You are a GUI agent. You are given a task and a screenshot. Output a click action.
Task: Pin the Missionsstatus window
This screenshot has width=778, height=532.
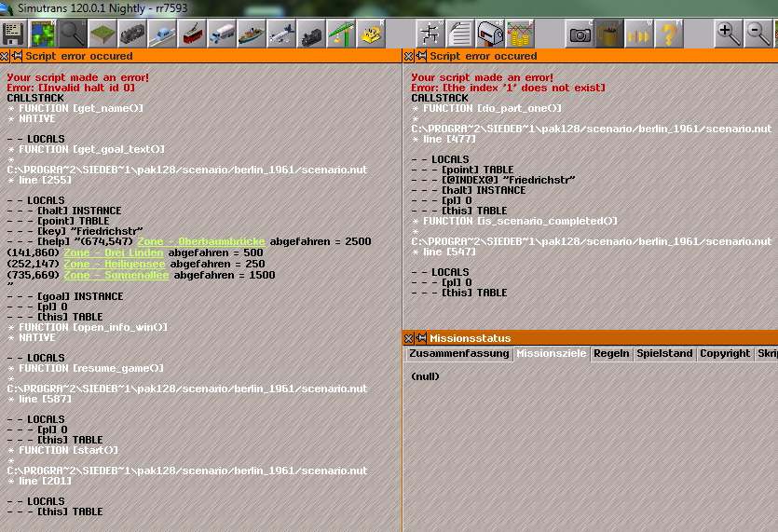(x=420, y=338)
